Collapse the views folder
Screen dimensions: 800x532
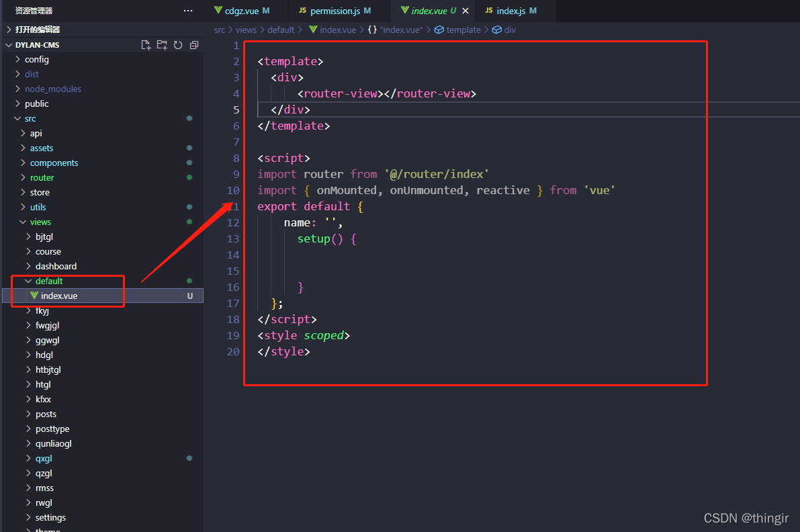[103, 222]
